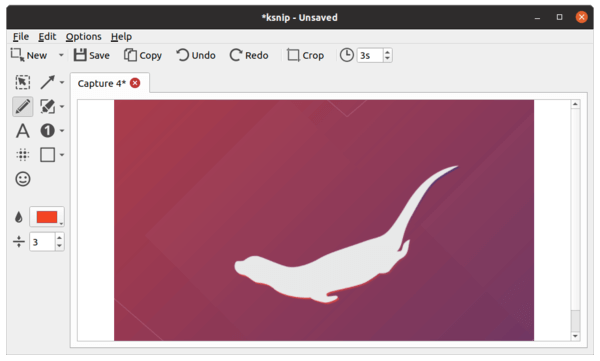Increase line width with up arrow
The image size is (600, 361).
59,238
